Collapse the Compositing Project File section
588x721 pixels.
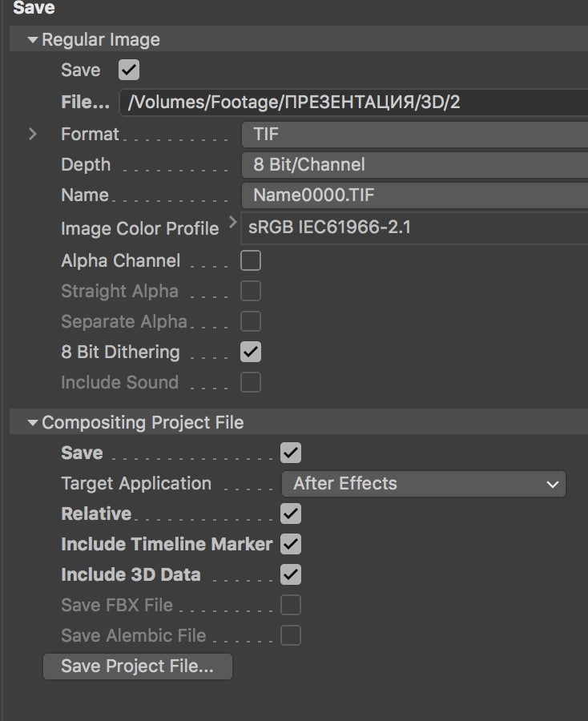point(32,422)
